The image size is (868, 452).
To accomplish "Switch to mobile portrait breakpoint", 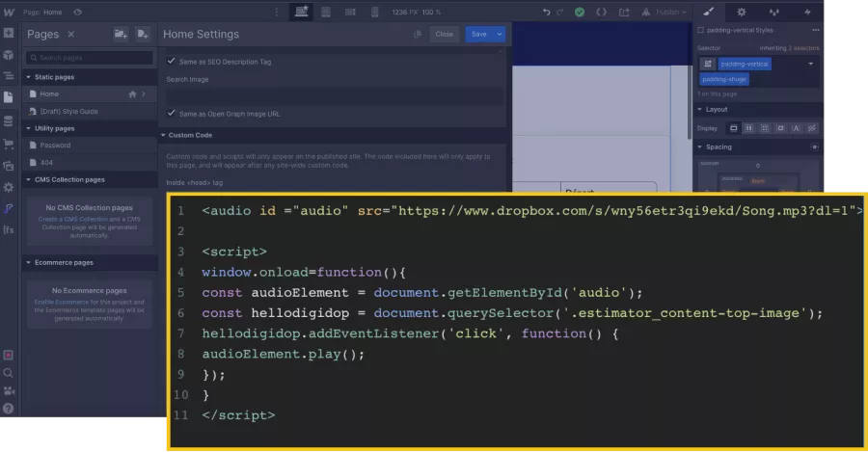I will point(375,12).
